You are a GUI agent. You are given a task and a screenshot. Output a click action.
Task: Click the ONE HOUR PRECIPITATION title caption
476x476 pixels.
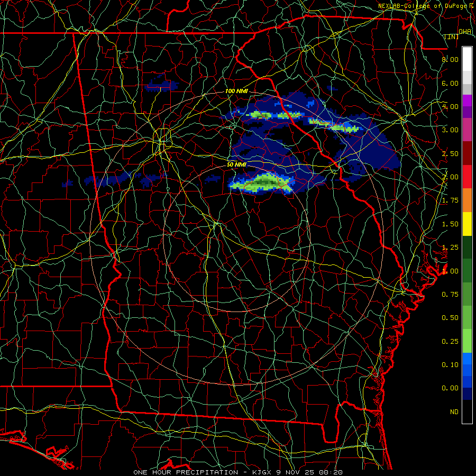tap(238, 472)
